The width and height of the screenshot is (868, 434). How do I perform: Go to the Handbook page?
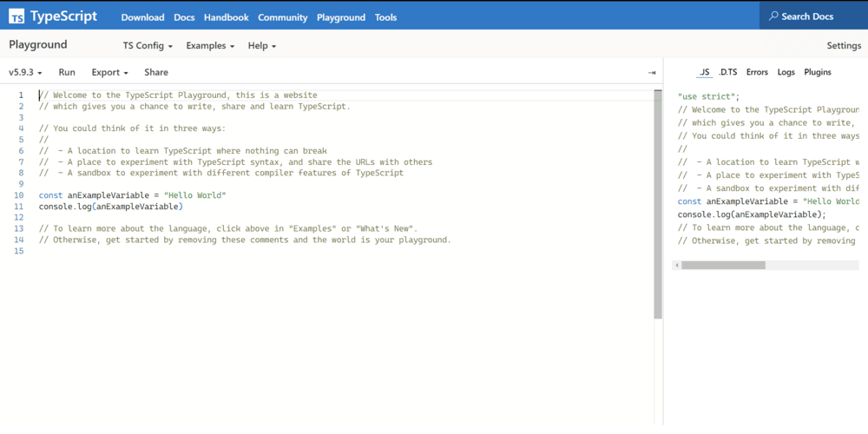(x=226, y=17)
